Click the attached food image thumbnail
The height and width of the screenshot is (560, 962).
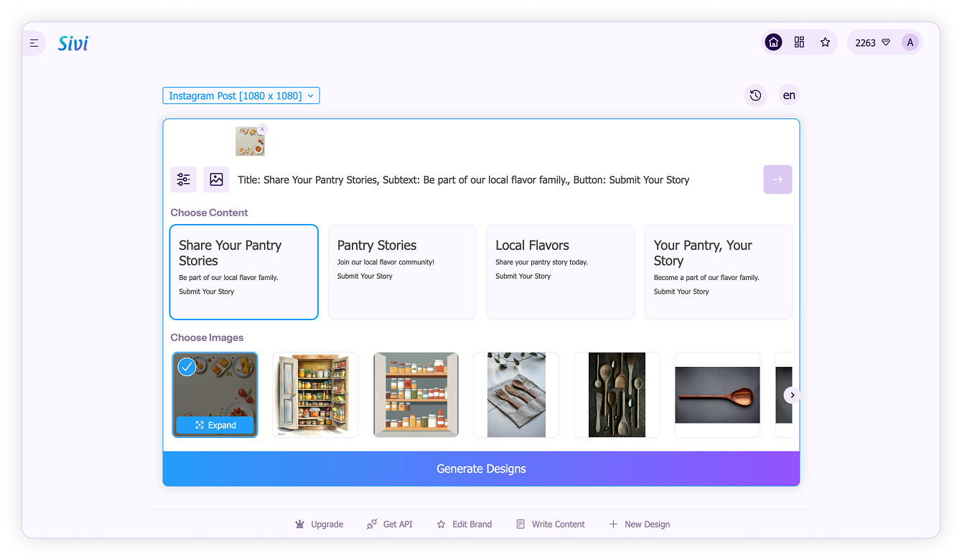pos(250,141)
